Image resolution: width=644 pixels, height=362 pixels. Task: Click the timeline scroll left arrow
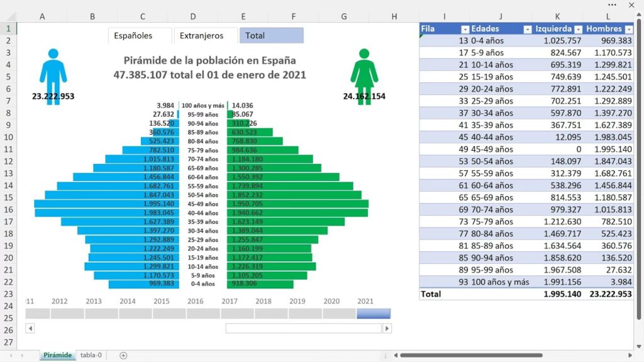(x=30, y=328)
